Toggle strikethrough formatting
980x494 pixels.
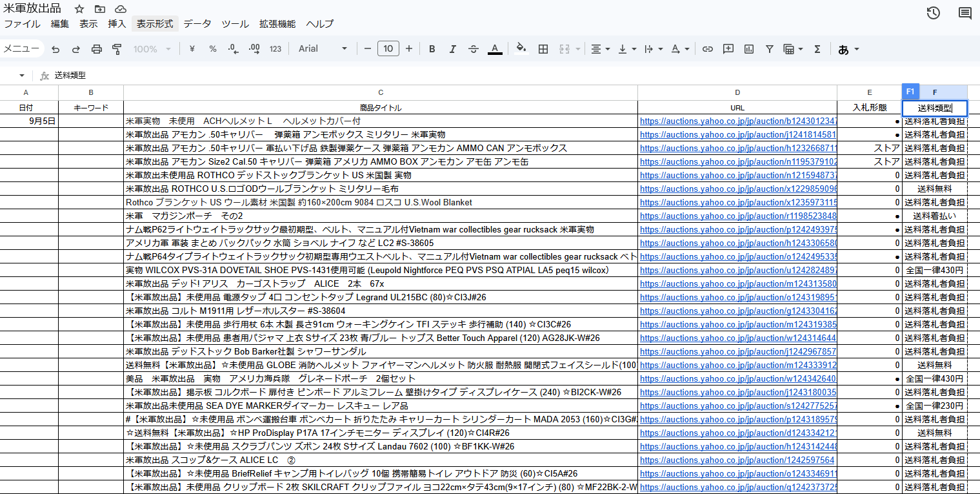pos(474,49)
